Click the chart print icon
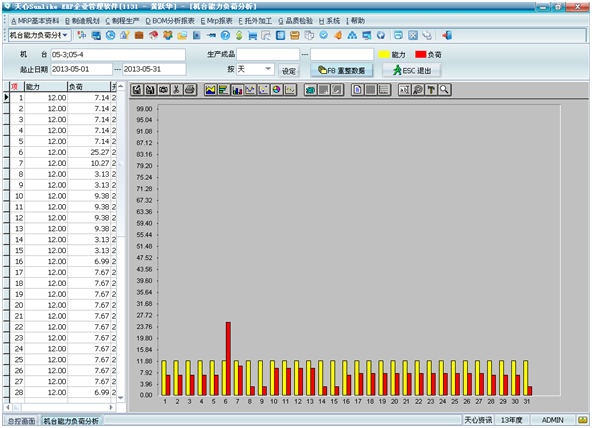The height and width of the screenshot is (428, 592). point(190,90)
